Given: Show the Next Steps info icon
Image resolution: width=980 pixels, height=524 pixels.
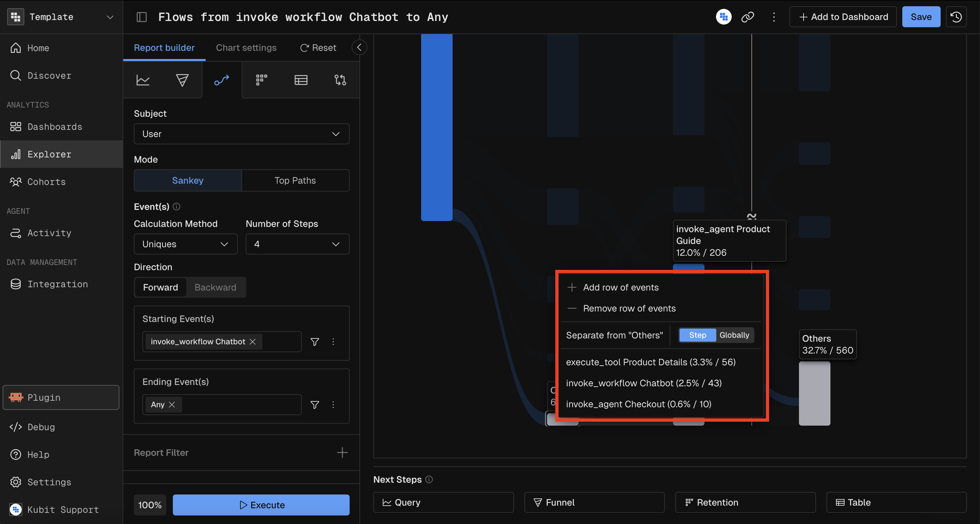Looking at the screenshot, I should pyautogui.click(x=429, y=479).
